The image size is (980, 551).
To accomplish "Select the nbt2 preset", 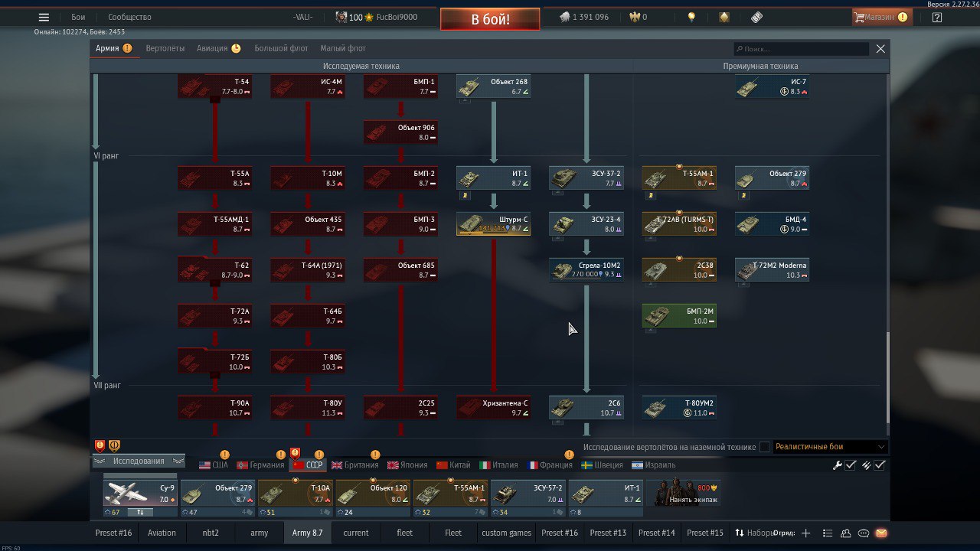I will [211, 533].
